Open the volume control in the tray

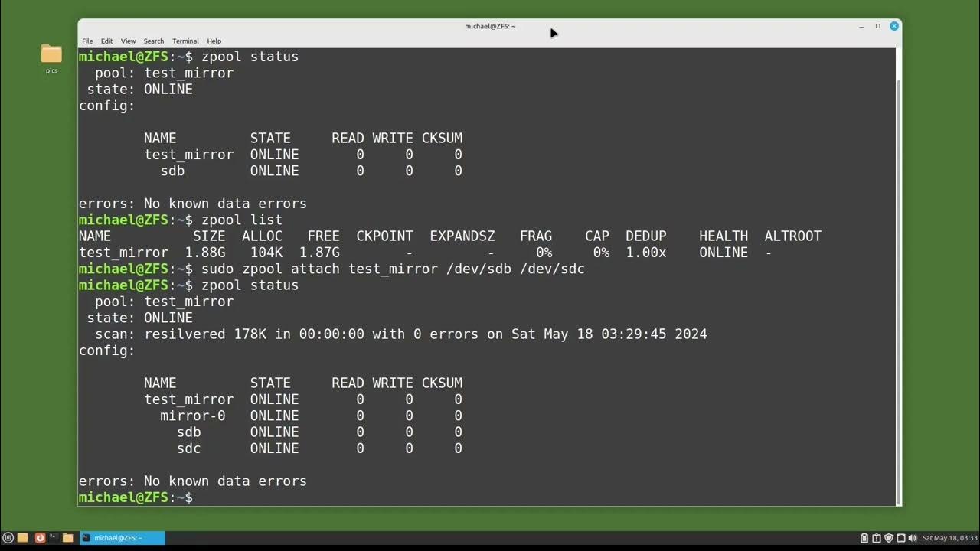coord(913,538)
